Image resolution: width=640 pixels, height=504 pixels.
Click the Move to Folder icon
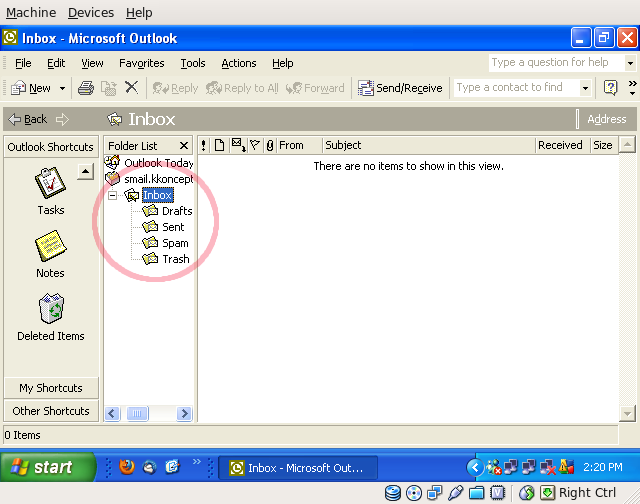coord(109,88)
